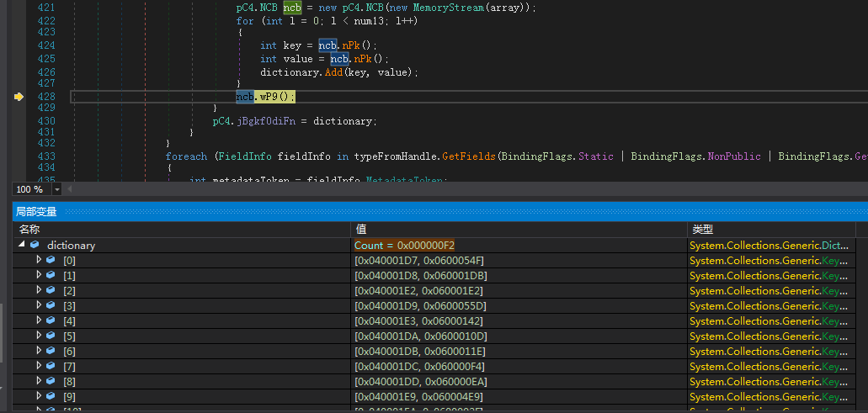The width and height of the screenshot is (868, 413).
Task: Click the yellow current-statement arrow at line 428
Action: click(x=19, y=97)
